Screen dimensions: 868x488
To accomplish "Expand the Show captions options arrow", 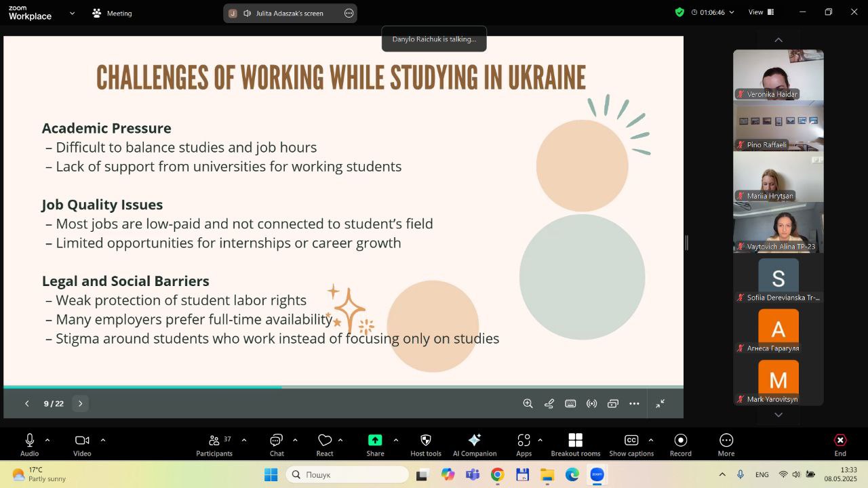I will [651, 440].
